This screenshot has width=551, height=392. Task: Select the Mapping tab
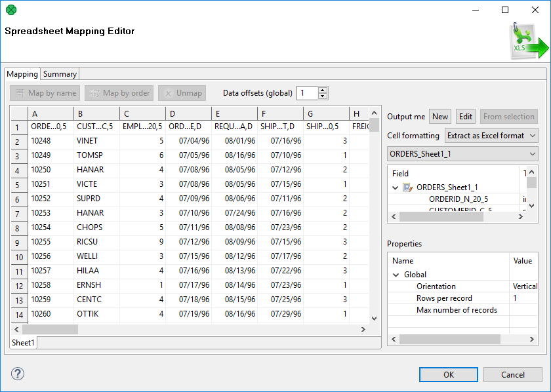22,73
